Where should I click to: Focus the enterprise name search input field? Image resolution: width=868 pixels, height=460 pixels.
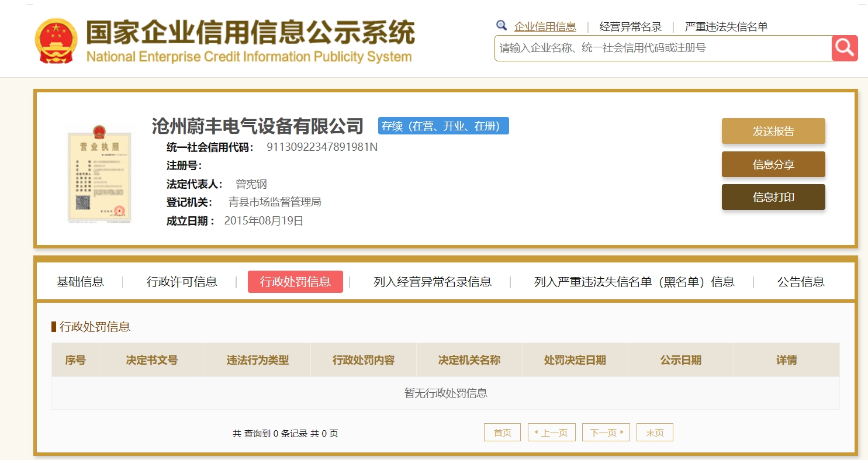click(663, 48)
